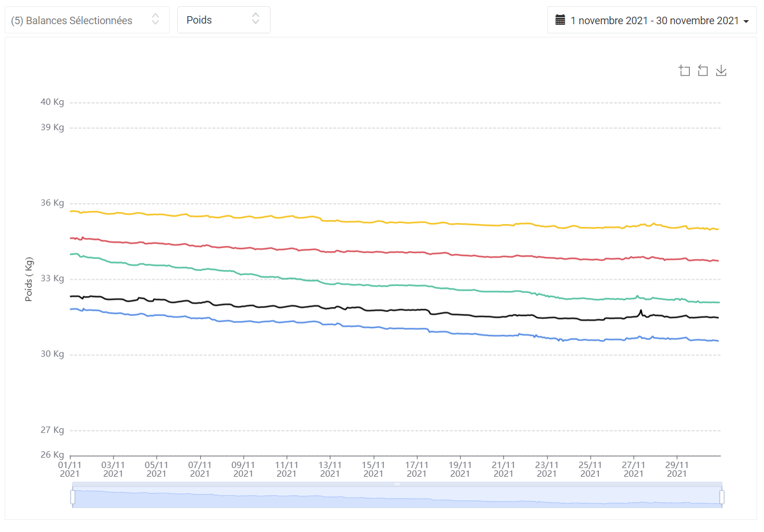Screen dimensions: 764x532
Task: Click the zoom reset icon
Action: coord(702,71)
